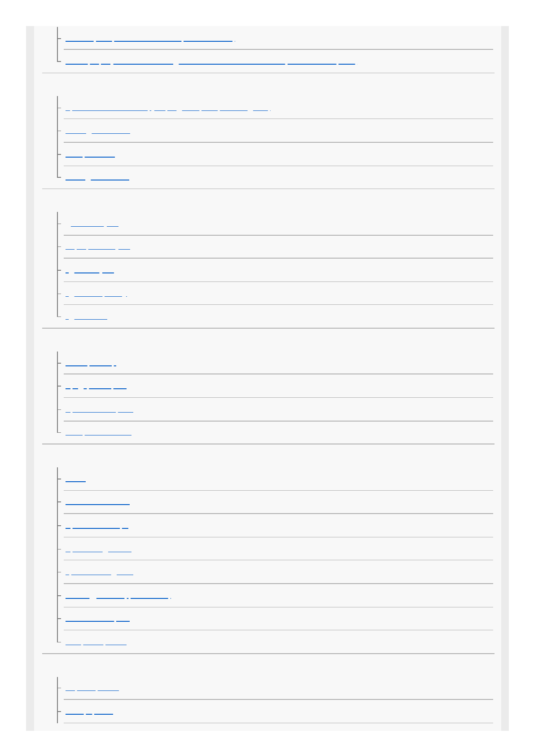Click the first link in the fourth section
Screen dimensions: 534x756
91,365
